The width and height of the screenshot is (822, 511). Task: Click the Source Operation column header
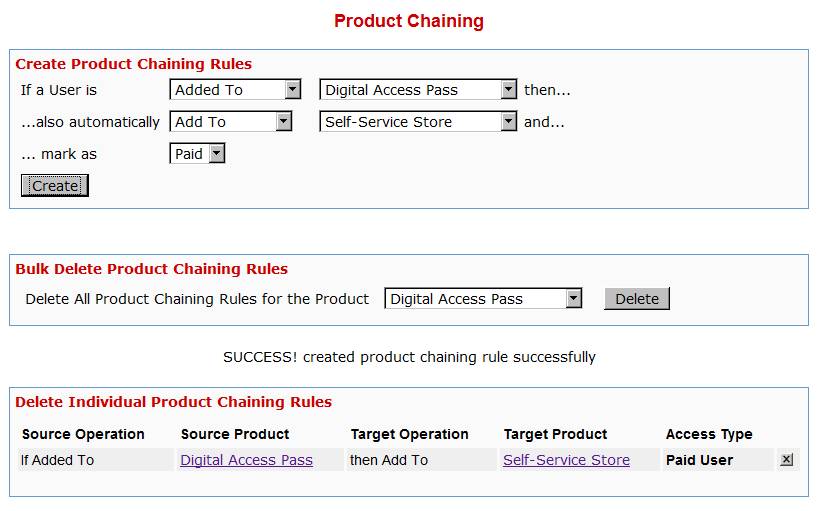(83, 434)
